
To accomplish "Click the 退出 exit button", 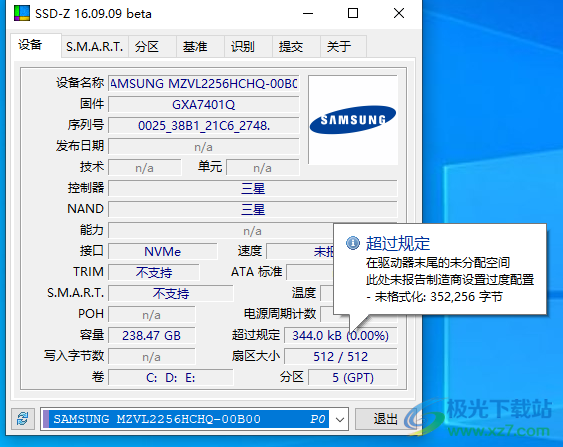I will (386, 419).
